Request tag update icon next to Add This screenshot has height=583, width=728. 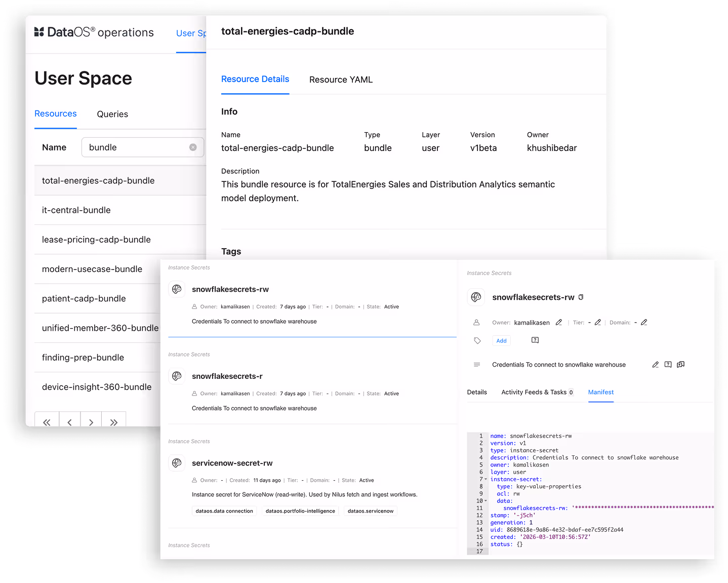point(535,340)
